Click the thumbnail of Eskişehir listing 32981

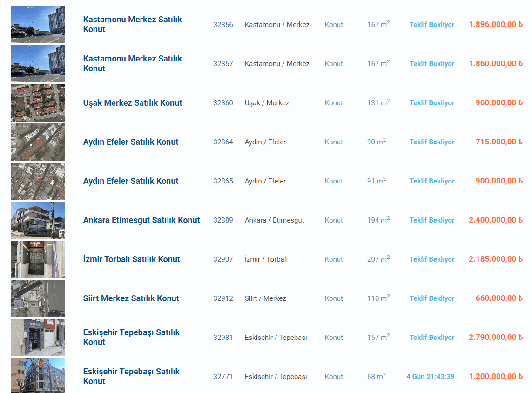click(38, 338)
